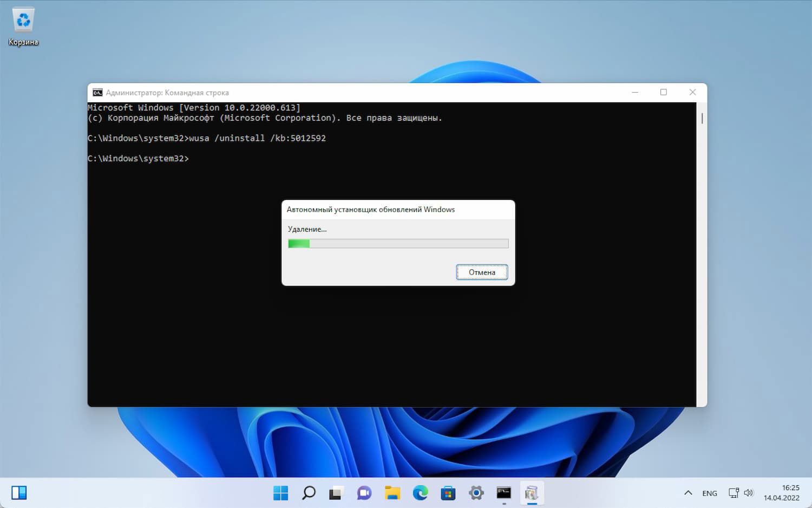
Task: Open the network icon in the system tray
Action: (734, 493)
